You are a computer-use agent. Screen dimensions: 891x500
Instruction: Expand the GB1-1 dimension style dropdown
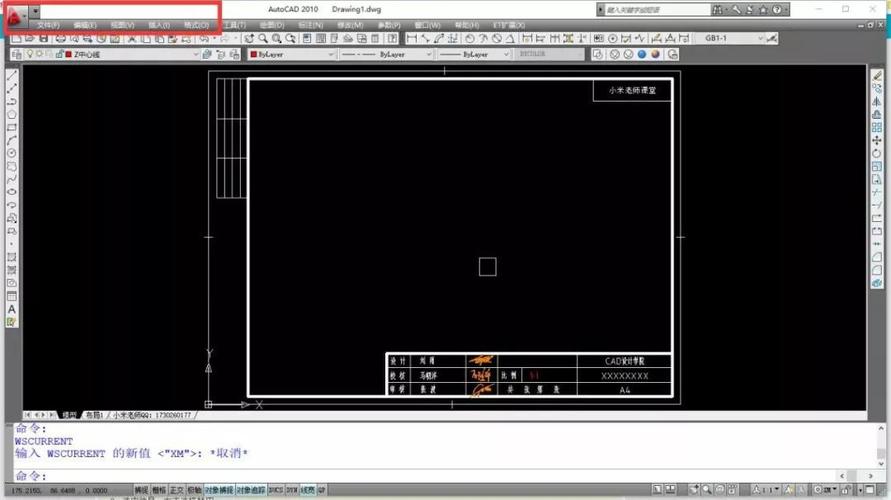tap(760, 39)
